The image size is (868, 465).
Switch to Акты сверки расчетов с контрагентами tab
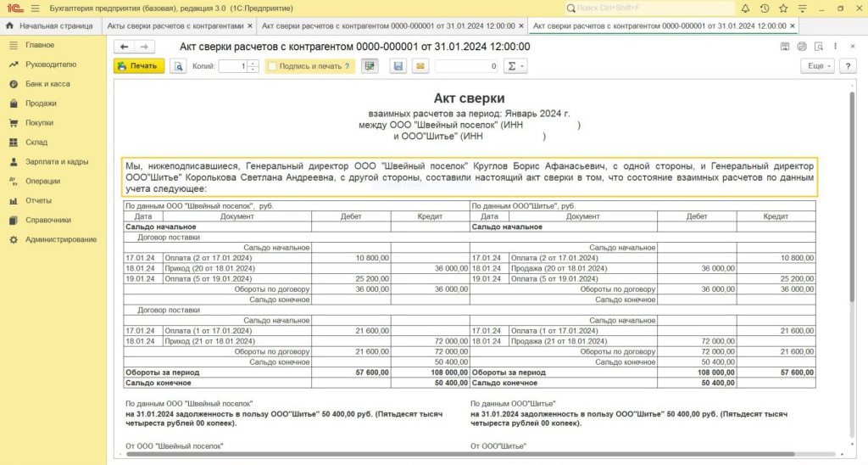coord(175,26)
